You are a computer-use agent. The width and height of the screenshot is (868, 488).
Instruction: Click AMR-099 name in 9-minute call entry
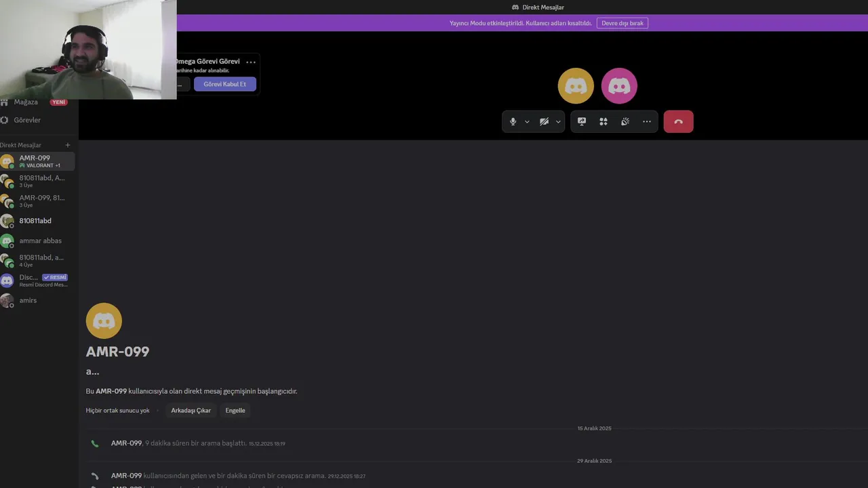tap(126, 443)
